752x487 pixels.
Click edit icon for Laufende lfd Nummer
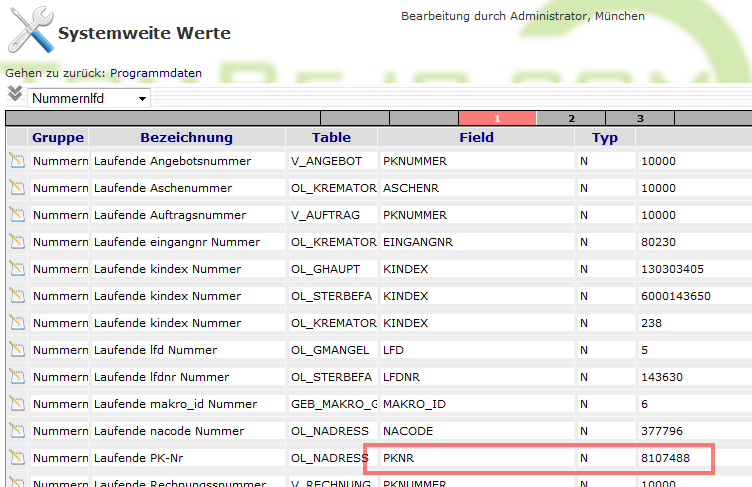coord(17,350)
